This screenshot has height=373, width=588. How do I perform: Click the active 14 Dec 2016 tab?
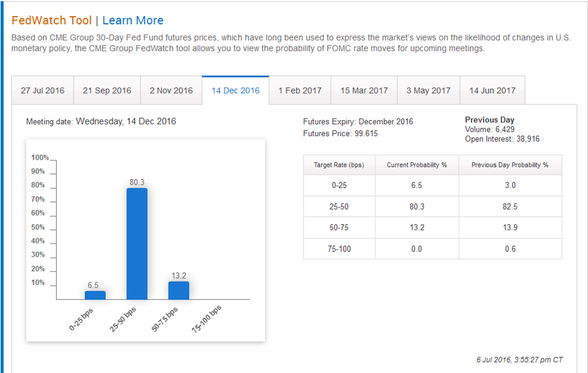(x=235, y=90)
